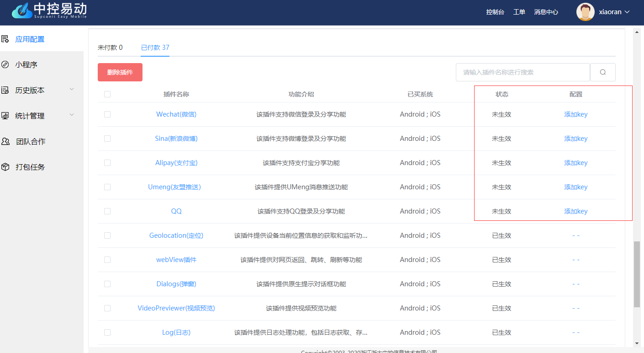
Task: Click the 应用配置 sidebar icon
Action: (x=5, y=39)
